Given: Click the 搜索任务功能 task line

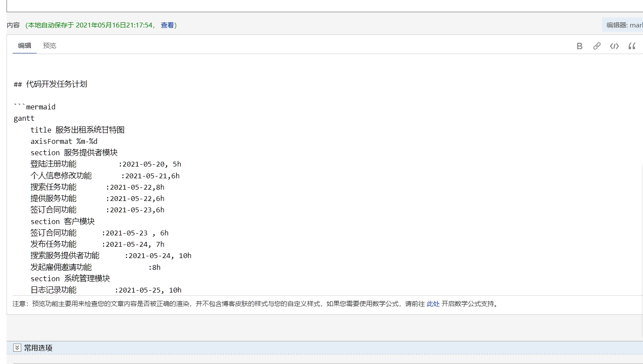Looking at the screenshot, I should coord(97,187).
